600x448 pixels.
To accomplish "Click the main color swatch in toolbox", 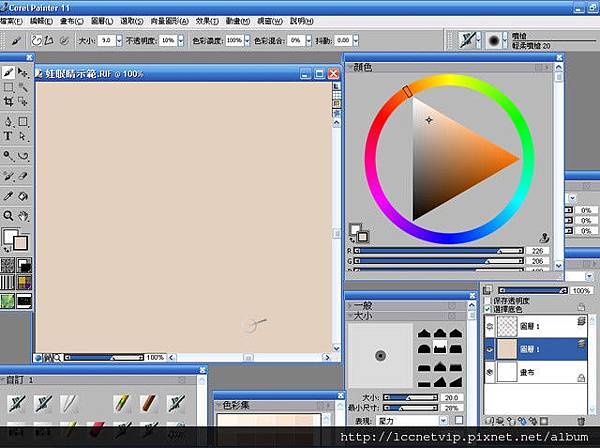I will (10, 236).
